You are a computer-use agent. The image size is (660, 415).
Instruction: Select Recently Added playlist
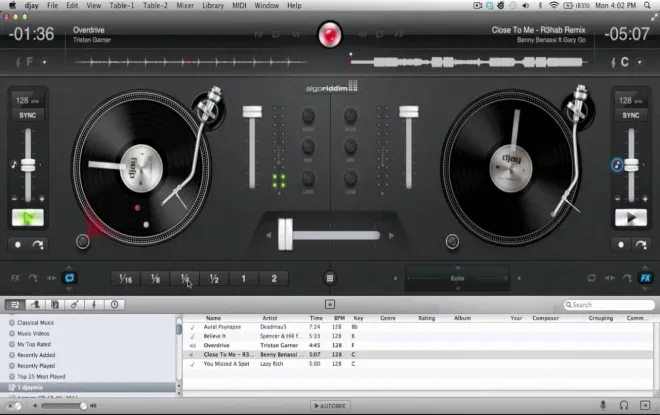pyautogui.click(x=36, y=355)
